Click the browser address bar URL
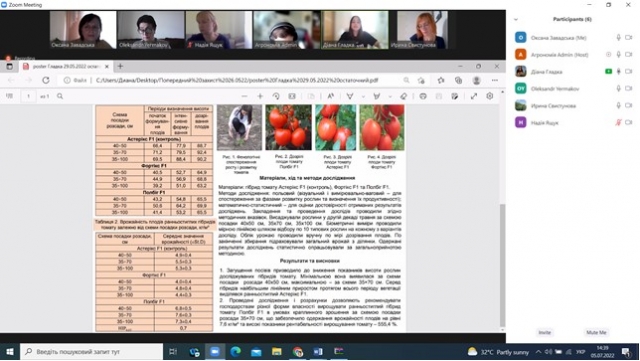 pos(237,80)
